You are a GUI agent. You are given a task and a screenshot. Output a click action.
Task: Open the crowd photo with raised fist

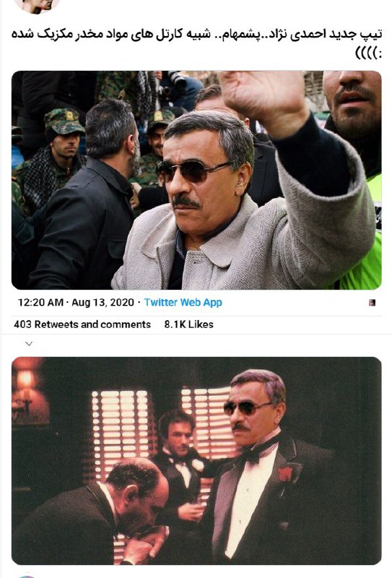pyautogui.click(x=196, y=180)
